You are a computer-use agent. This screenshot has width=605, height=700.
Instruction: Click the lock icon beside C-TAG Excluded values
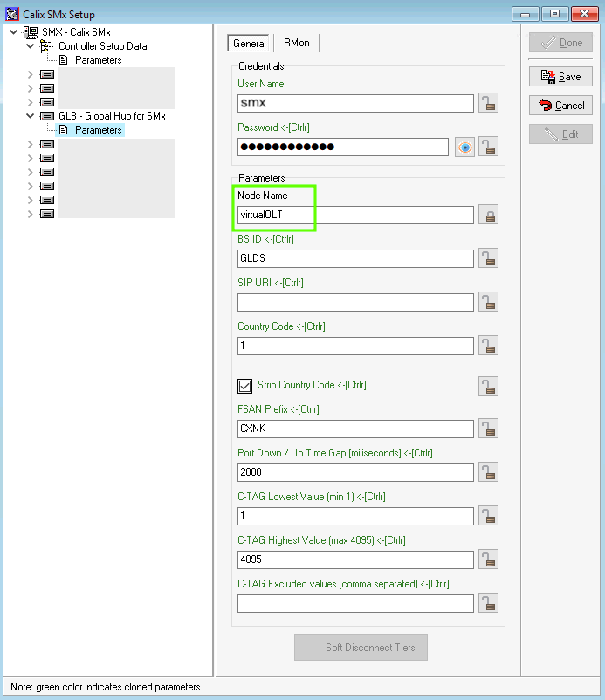coord(489,603)
